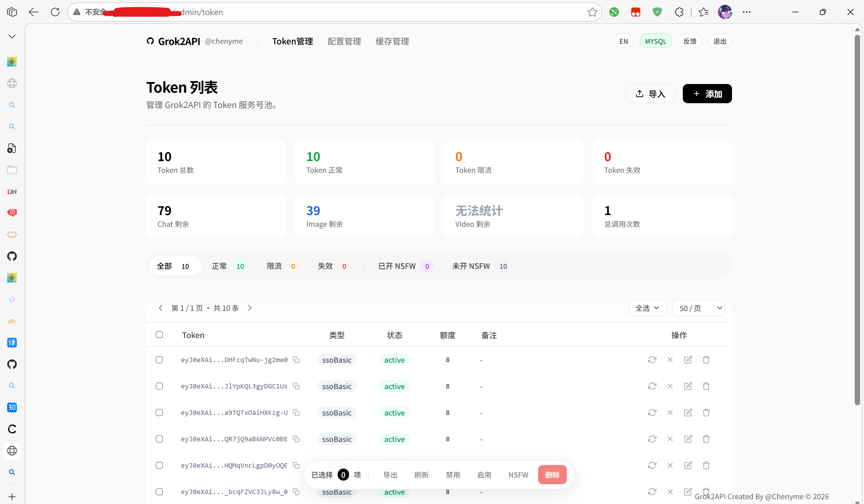Screen dimensions: 864x504
Task: Check the QR7jQ9aB6NPVc0BE token checkbox
Action: click(x=159, y=439)
